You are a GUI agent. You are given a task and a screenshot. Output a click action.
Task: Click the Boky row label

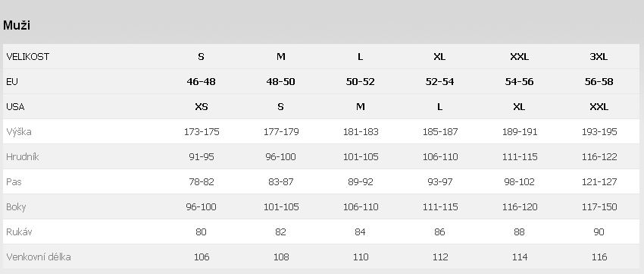tap(16, 207)
